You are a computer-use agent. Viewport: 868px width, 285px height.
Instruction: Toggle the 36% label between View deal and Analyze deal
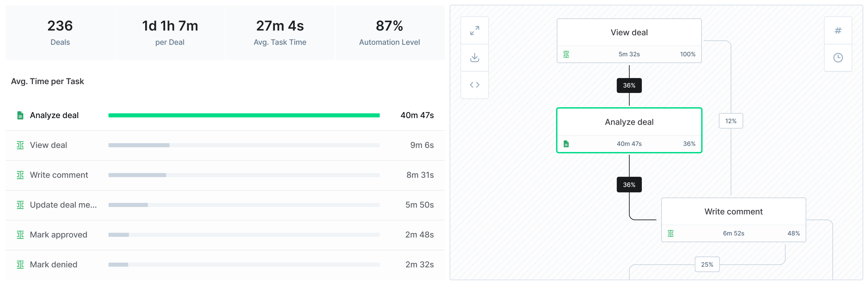[x=629, y=85]
